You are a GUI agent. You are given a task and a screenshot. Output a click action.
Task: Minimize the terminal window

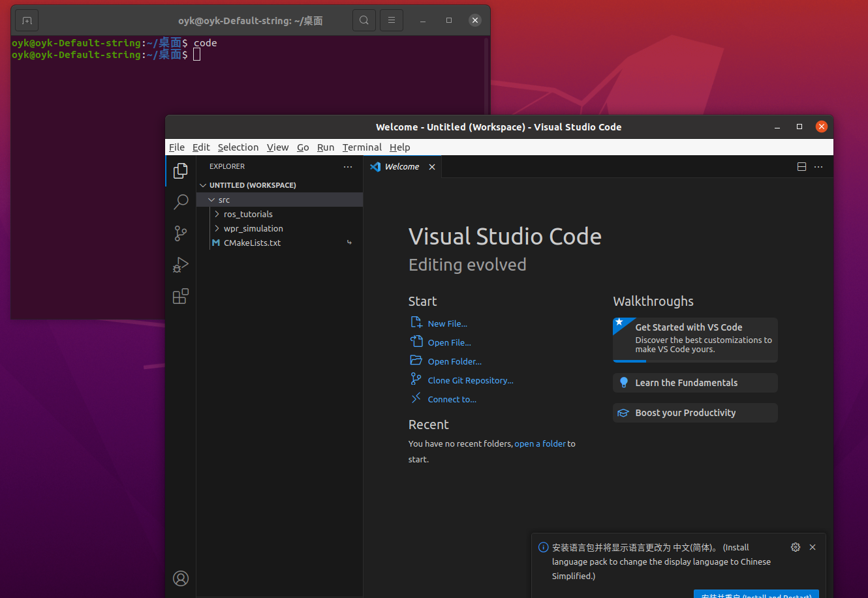423,20
